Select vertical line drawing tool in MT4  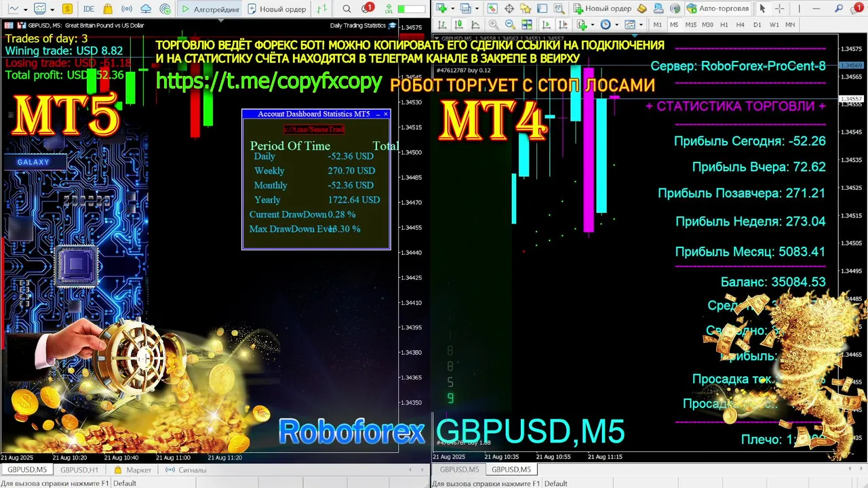pyautogui.click(x=799, y=8)
